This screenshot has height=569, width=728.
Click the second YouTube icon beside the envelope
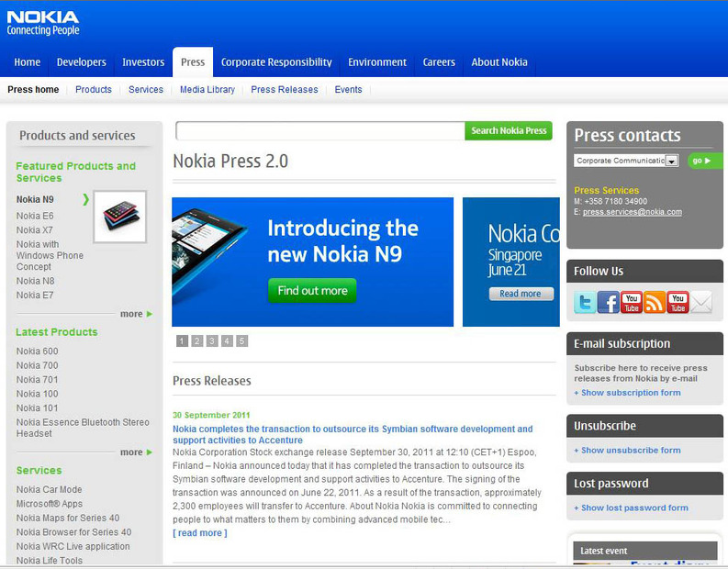click(678, 303)
